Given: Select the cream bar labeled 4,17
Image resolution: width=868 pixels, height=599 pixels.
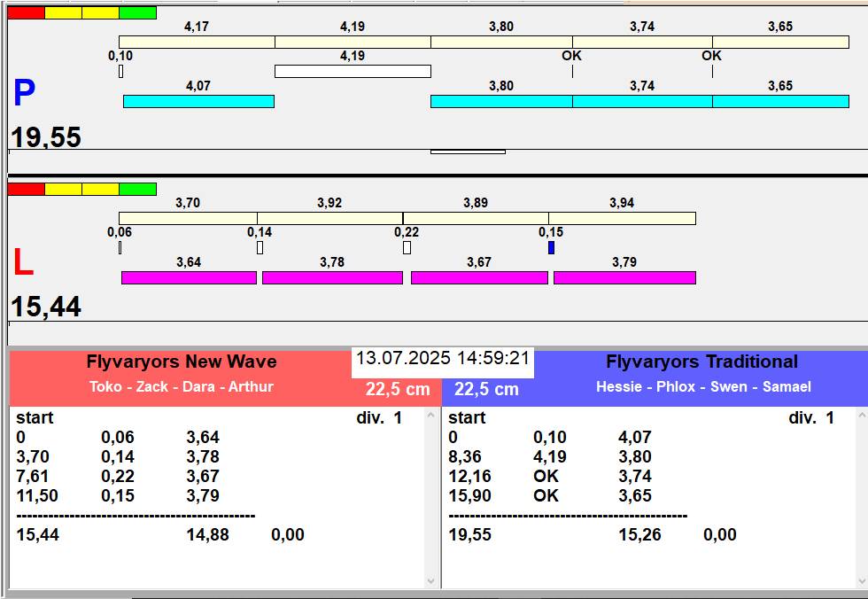Looking at the screenshot, I should pyautogui.click(x=197, y=42).
